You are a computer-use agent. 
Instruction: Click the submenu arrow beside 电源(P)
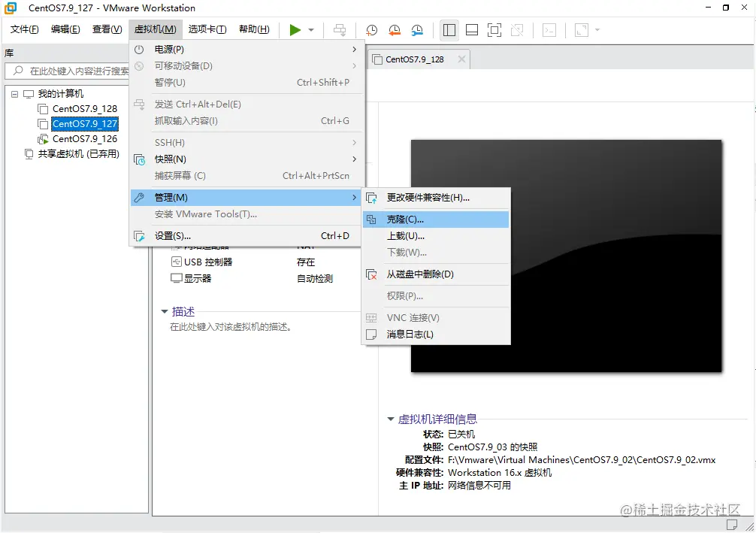click(x=355, y=49)
